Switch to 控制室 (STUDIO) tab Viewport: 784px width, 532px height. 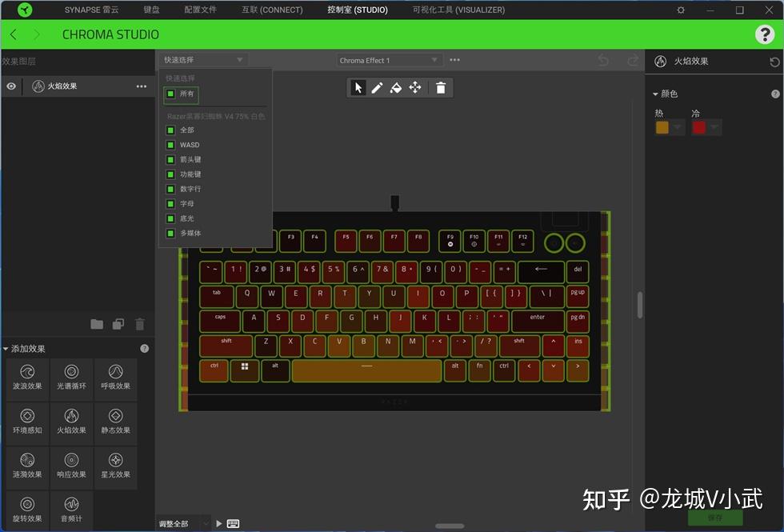point(358,10)
